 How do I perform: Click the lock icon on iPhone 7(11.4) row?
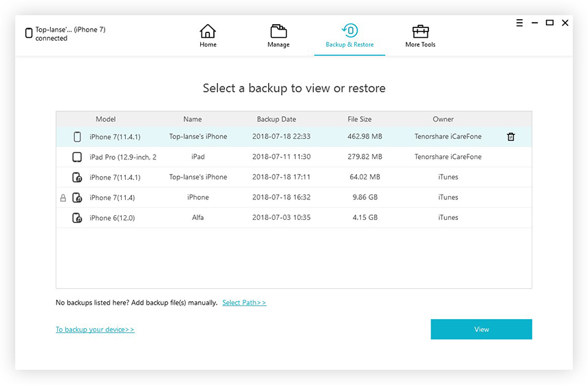[x=63, y=197]
